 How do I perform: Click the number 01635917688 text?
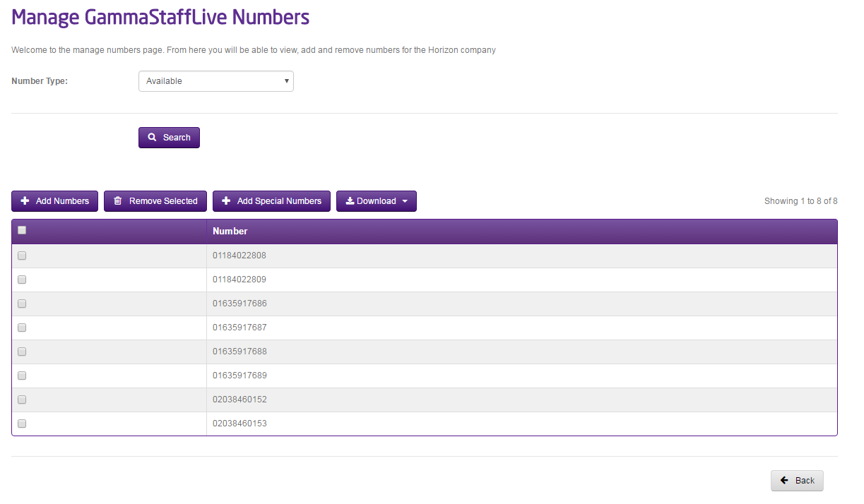tap(239, 352)
